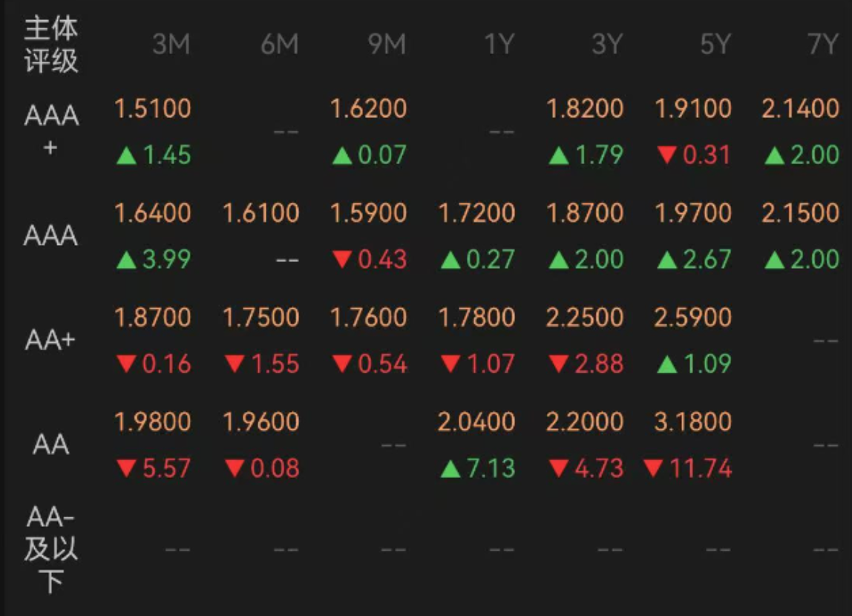Click the green up arrow beside 1.09
The height and width of the screenshot is (616, 852).
668,365
